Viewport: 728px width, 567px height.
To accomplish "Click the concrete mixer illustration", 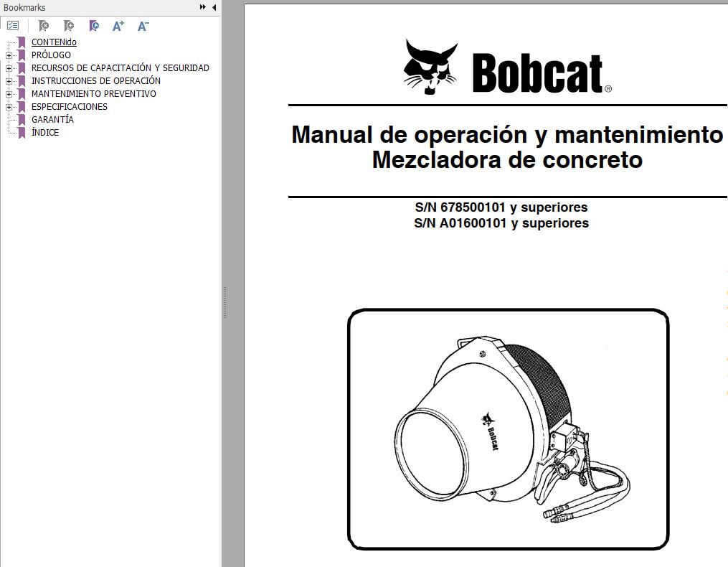I will click(508, 429).
